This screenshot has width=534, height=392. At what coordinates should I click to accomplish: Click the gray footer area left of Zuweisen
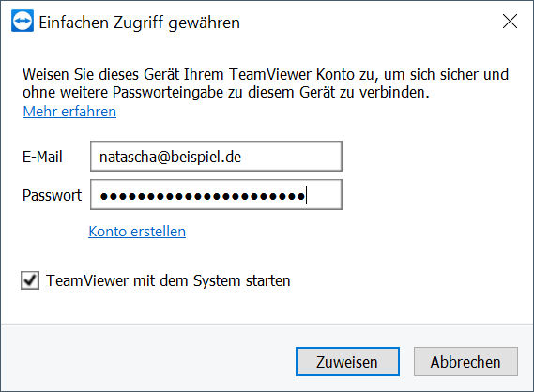[x=146, y=361]
